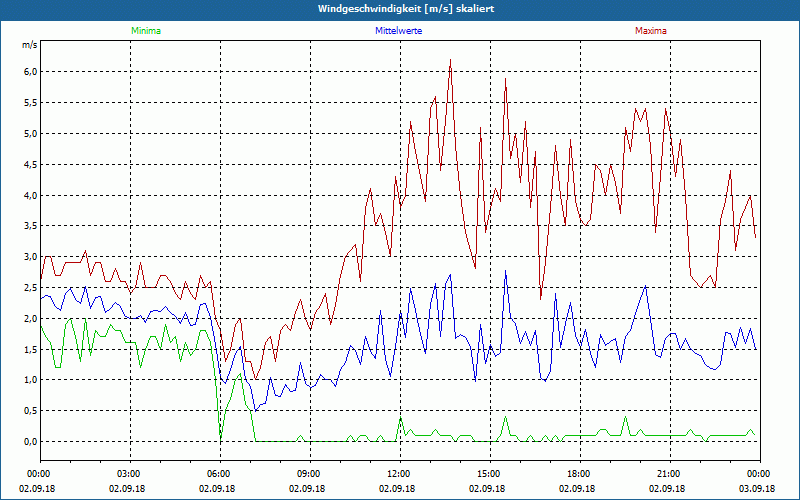Click the 21:00 time axis label
800x500 pixels.
670,474
